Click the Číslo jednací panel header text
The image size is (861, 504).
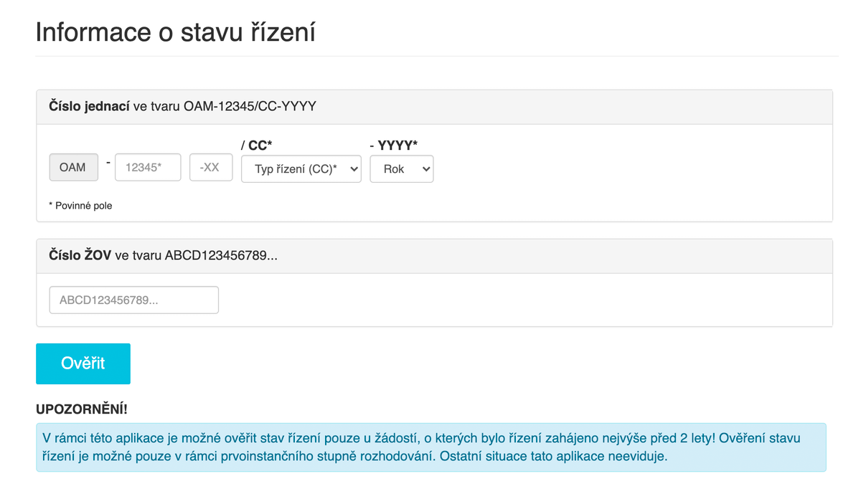coord(182,107)
